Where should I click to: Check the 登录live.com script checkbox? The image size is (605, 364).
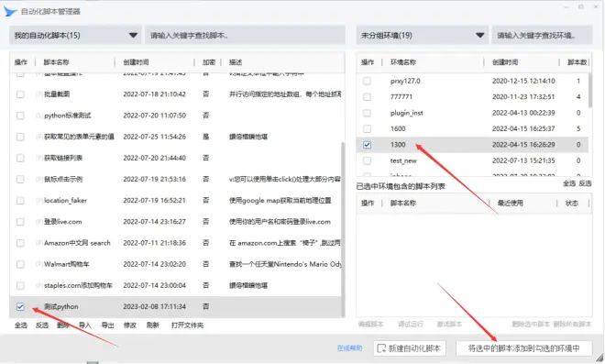click(x=20, y=222)
